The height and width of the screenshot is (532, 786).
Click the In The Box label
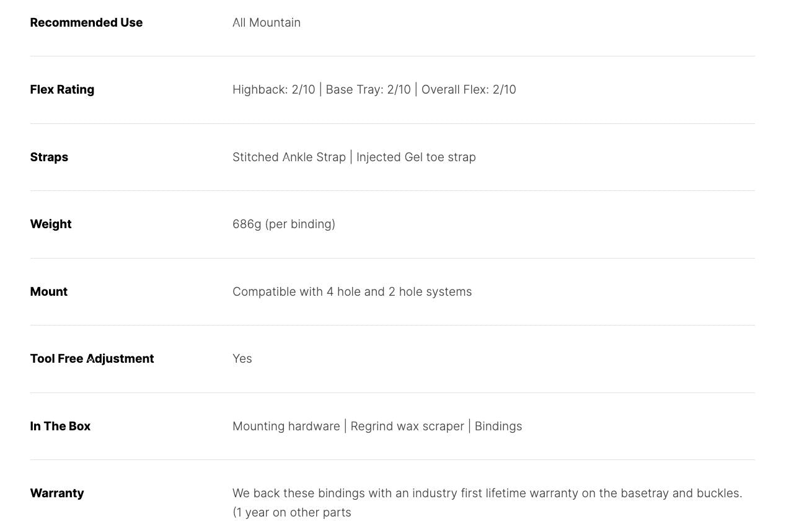[60, 426]
